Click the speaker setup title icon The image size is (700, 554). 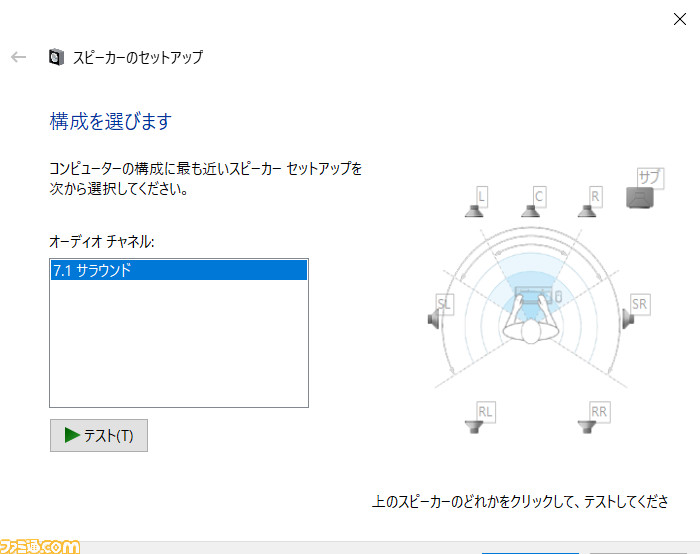56,57
